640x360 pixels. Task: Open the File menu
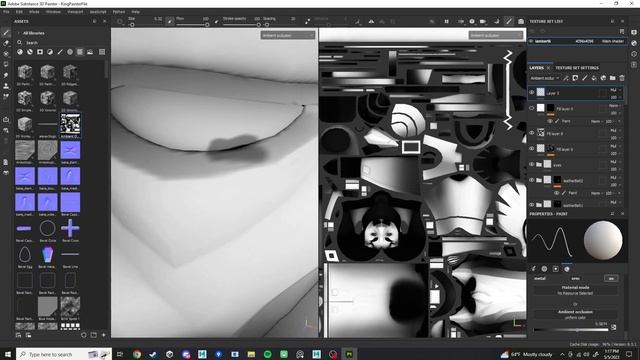[x=6, y=12]
